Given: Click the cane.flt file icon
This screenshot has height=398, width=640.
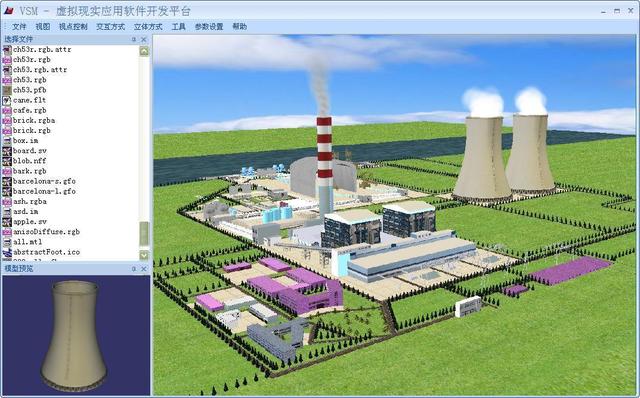Looking at the screenshot, I should [x=7, y=100].
